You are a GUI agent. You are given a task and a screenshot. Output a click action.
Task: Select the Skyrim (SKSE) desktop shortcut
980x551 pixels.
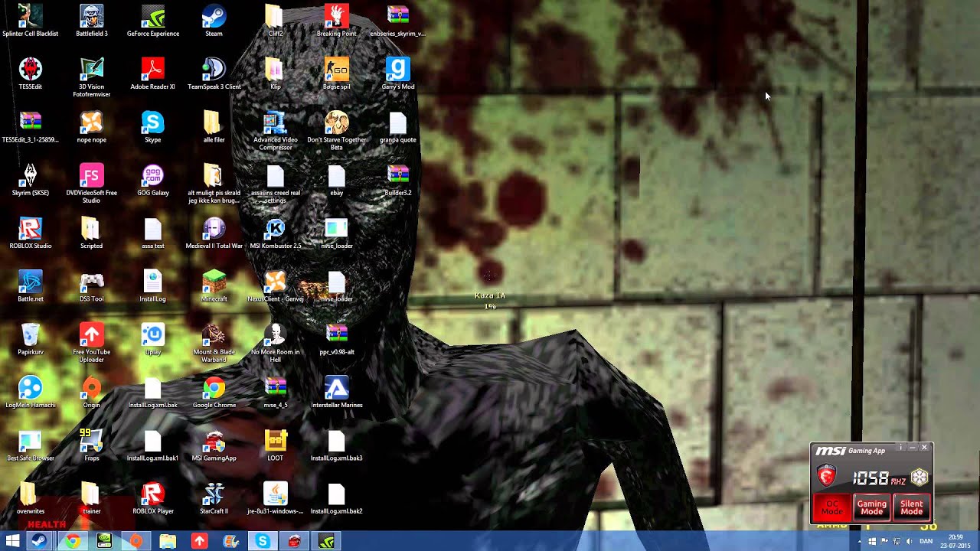31,179
